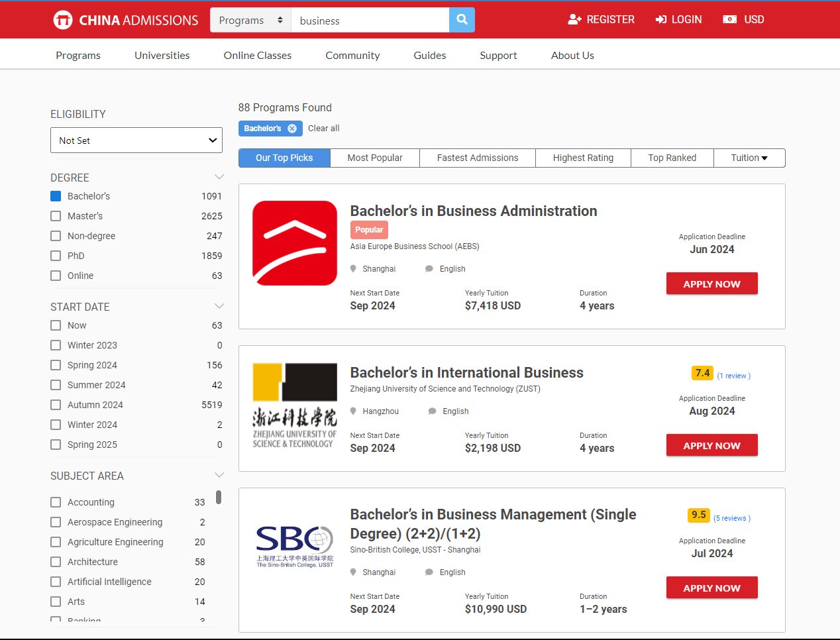
Task: Click the Register user icon
Action: (x=574, y=20)
